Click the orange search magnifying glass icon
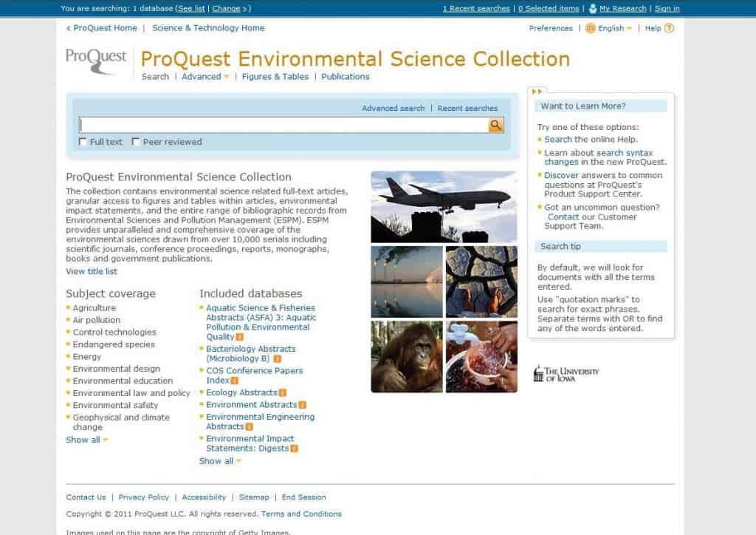The height and width of the screenshot is (535, 756). coord(495,124)
